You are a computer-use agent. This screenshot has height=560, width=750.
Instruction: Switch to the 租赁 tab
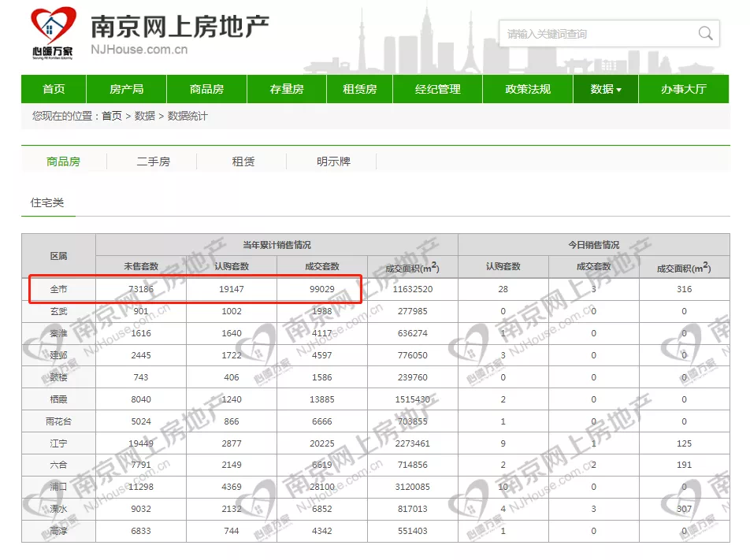(x=243, y=161)
